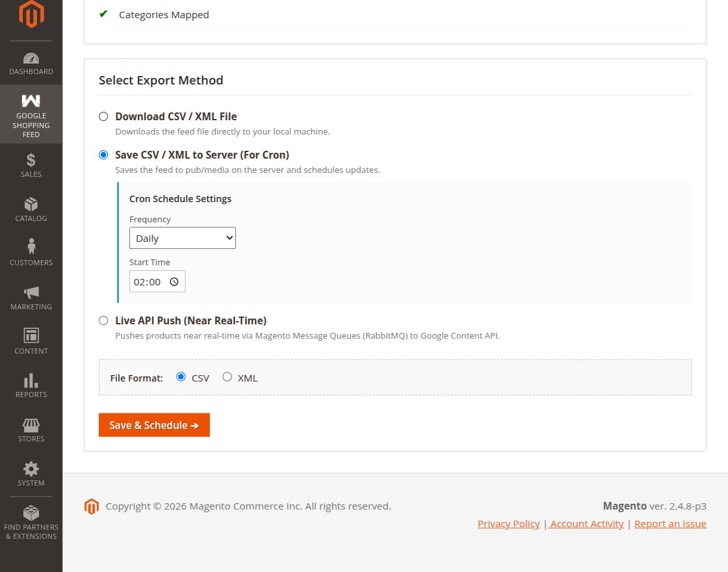
Task: Click the Categories Mapped text
Action: click(164, 15)
